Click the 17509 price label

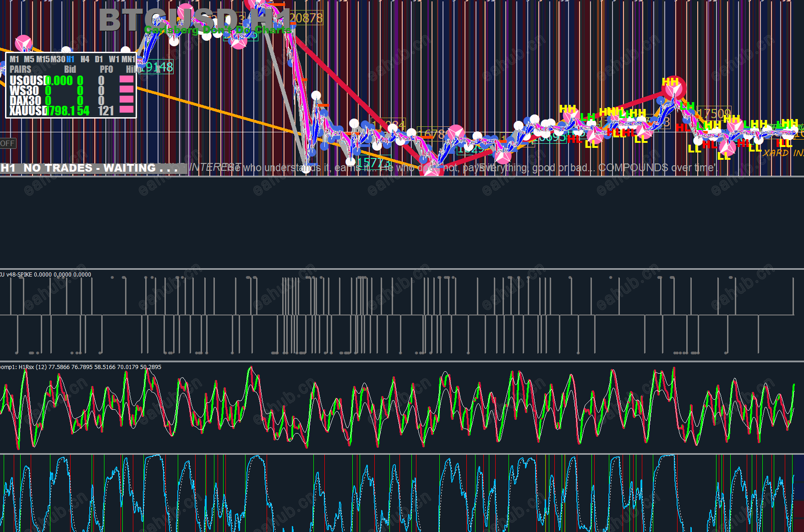714,113
